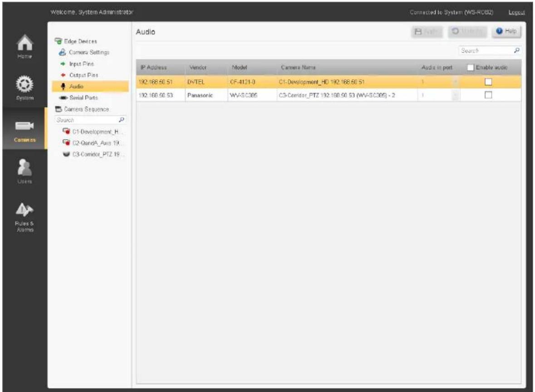Select the Cameras section icon
This screenshot has width=535, height=392.
(x=25, y=126)
